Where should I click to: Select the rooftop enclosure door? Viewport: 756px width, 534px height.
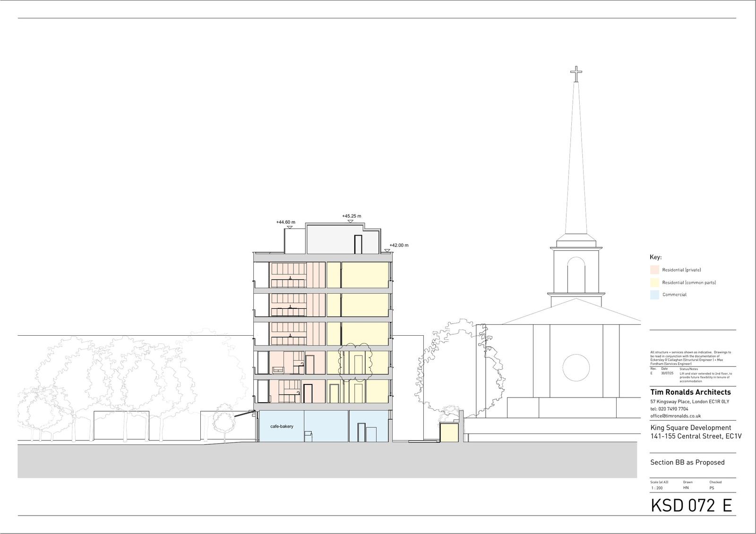coord(358,245)
